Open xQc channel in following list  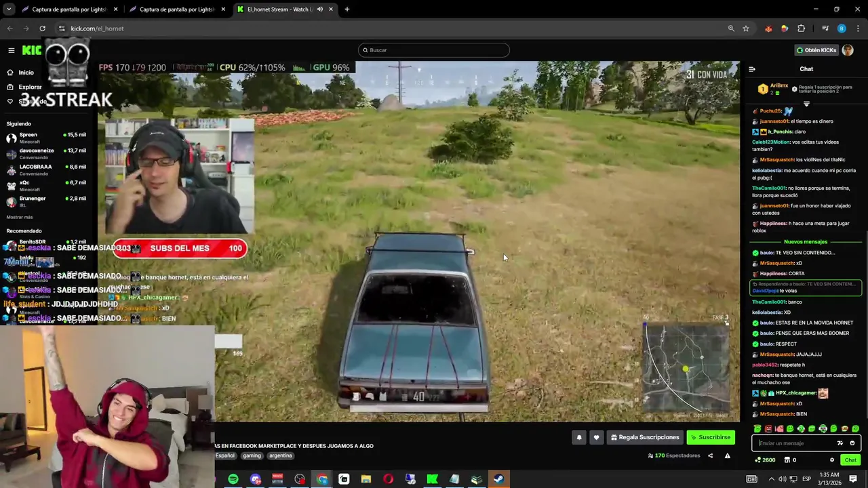coord(46,186)
